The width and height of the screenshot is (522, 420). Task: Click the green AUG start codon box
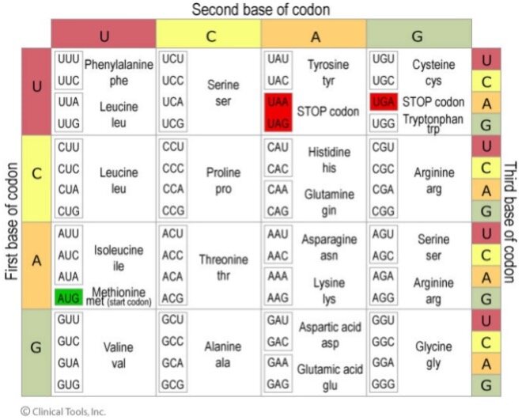click(x=68, y=298)
